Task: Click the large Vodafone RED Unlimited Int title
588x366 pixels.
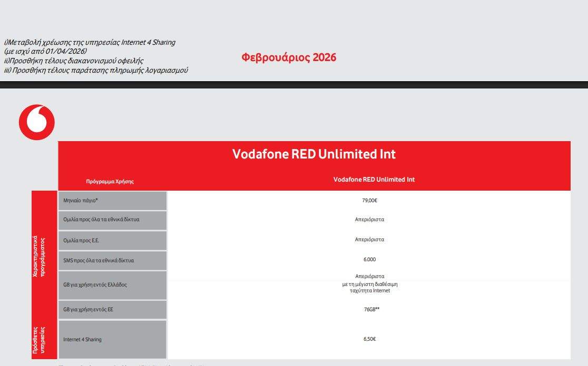Action: tap(314, 154)
